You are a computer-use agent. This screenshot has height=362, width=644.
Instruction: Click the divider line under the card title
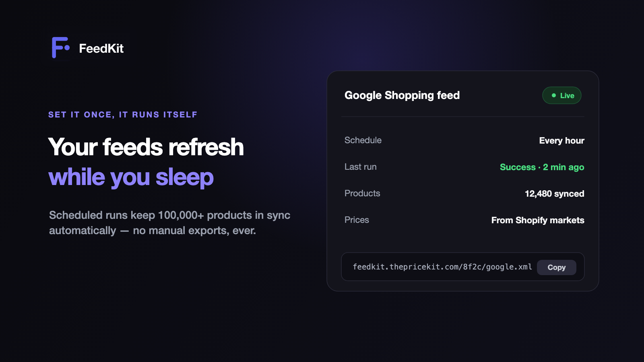tap(462, 117)
